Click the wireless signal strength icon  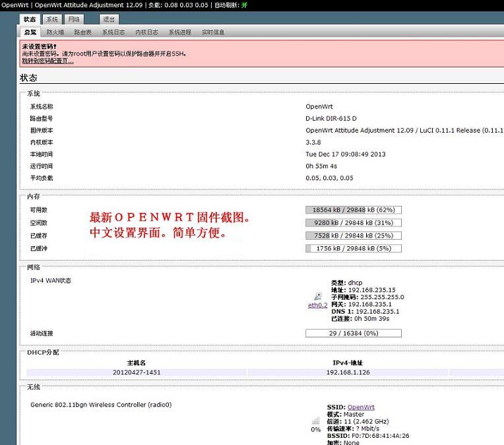click(x=316, y=420)
